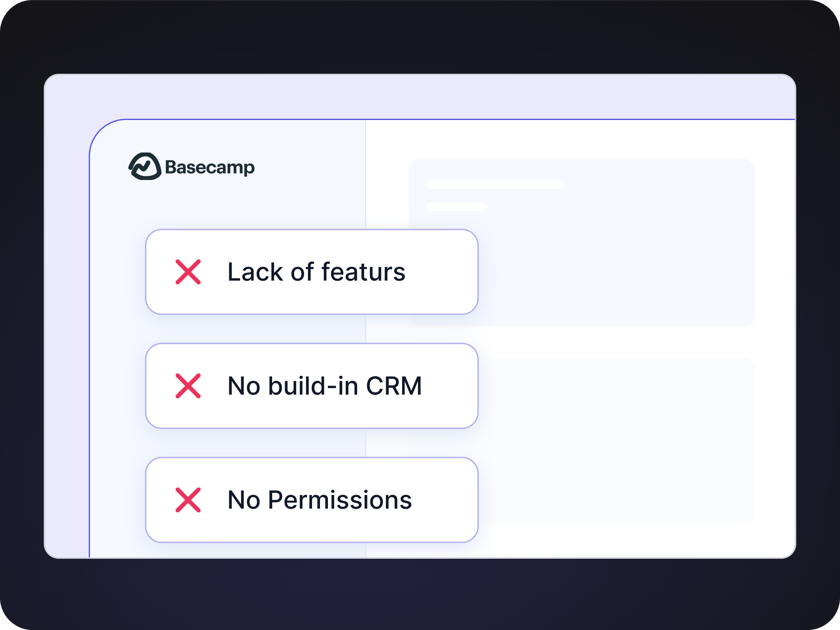Viewport: 840px width, 630px height.
Task: Click the dark background below the window
Action: [417, 596]
